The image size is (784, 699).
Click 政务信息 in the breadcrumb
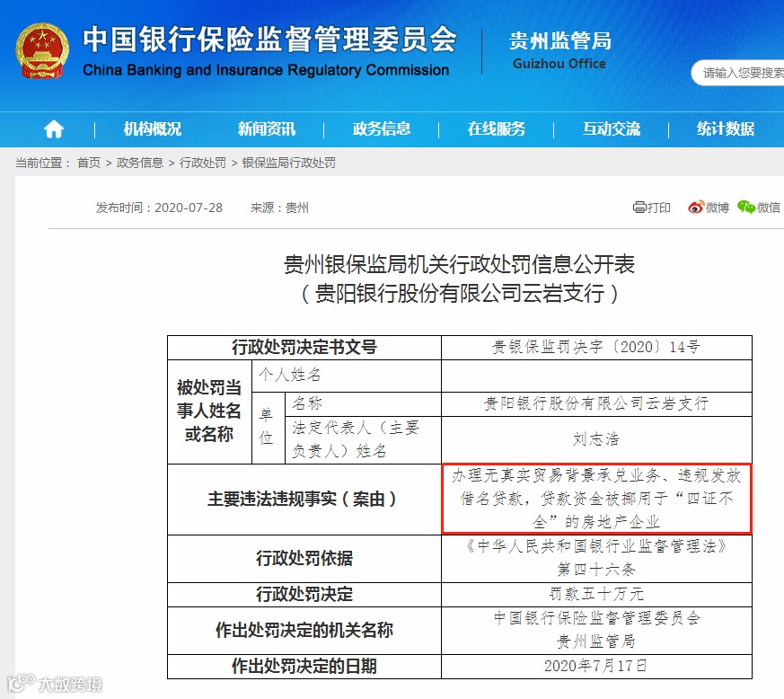[140, 163]
